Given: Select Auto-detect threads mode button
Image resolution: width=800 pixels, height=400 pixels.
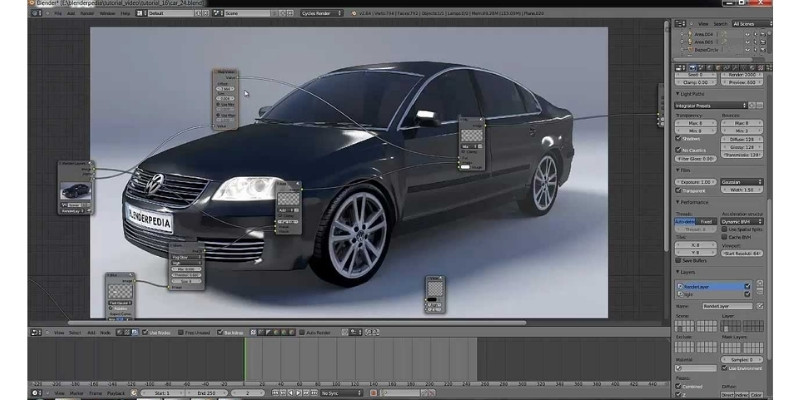Looking at the screenshot, I should point(685,221).
